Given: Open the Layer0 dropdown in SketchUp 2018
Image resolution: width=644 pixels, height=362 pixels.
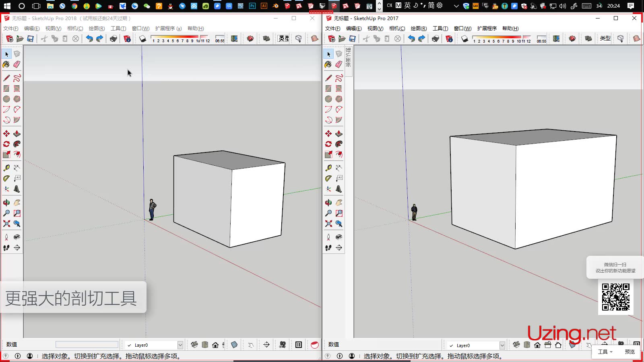Looking at the screenshot, I should [x=180, y=345].
